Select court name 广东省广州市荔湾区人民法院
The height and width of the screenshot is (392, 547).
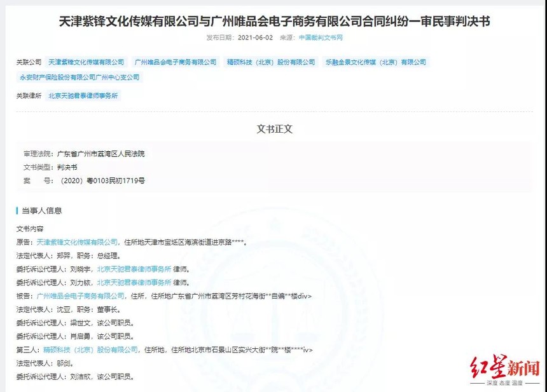[101, 154]
